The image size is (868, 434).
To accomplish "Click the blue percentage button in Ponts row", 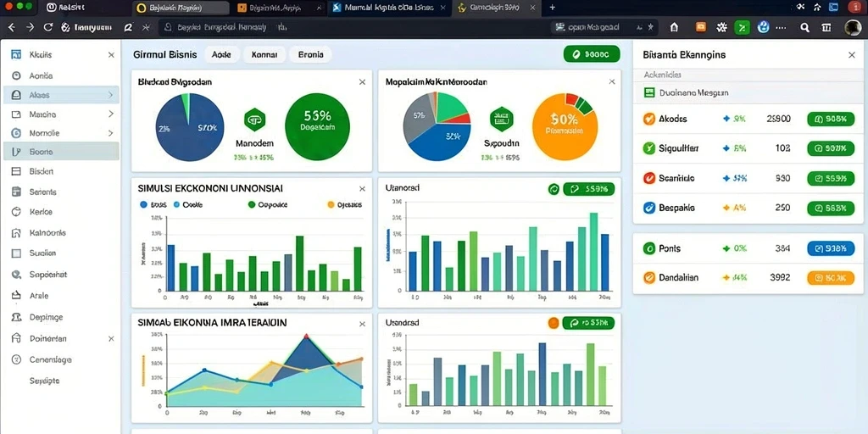I will click(831, 248).
